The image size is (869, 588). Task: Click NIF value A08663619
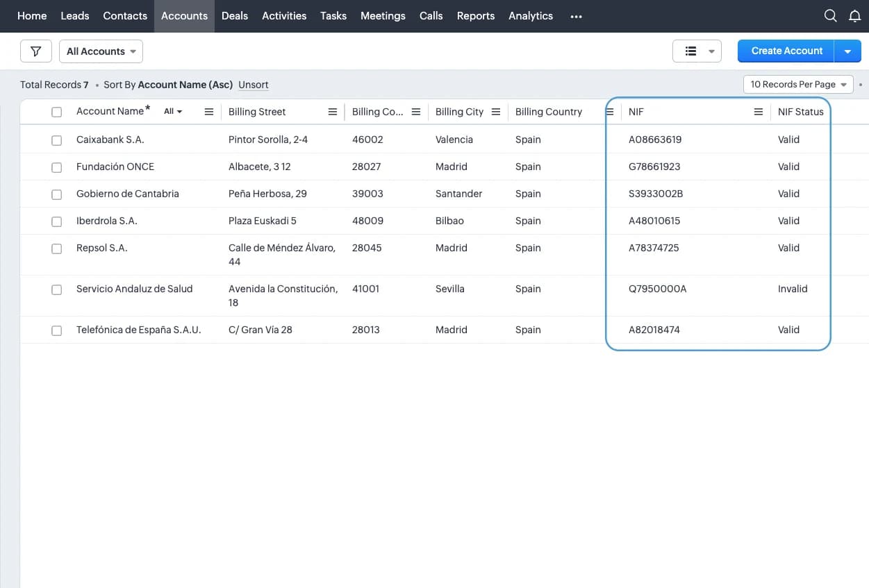pyautogui.click(x=655, y=140)
